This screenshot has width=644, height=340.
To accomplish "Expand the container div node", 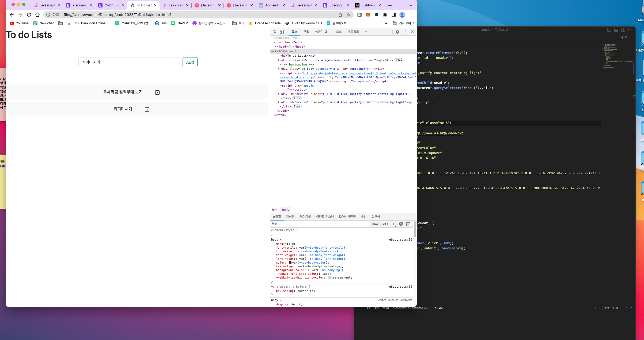I will (x=279, y=69).
